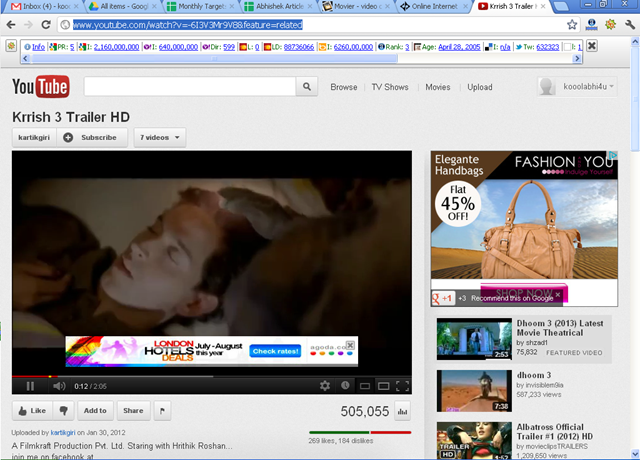This screenshot has height=460, width=640.
Task: Click the YouTube logo
Action: 41,87
